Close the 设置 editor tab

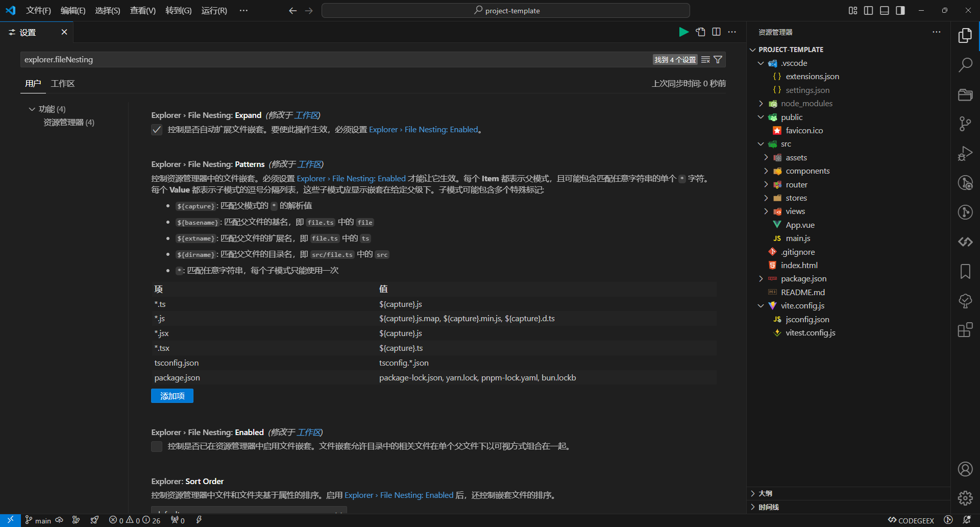point(64,32)
